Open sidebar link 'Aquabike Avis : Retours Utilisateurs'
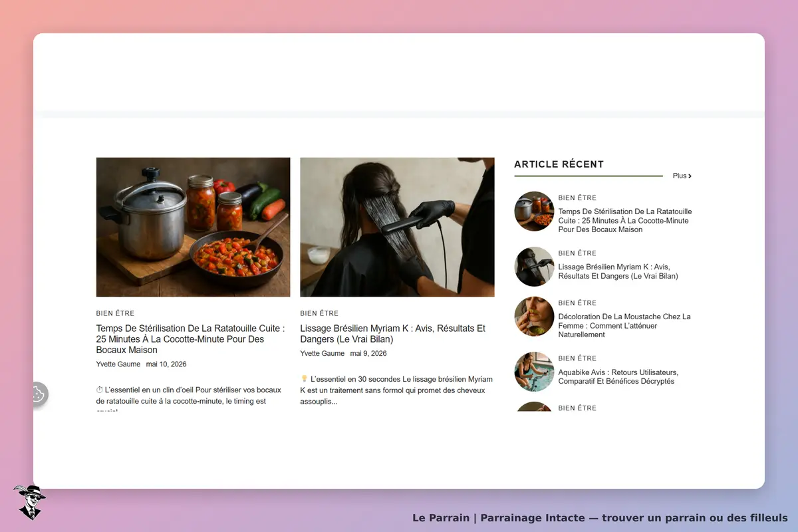The width and height of the screenshot is (798, 532). point(618,376)
